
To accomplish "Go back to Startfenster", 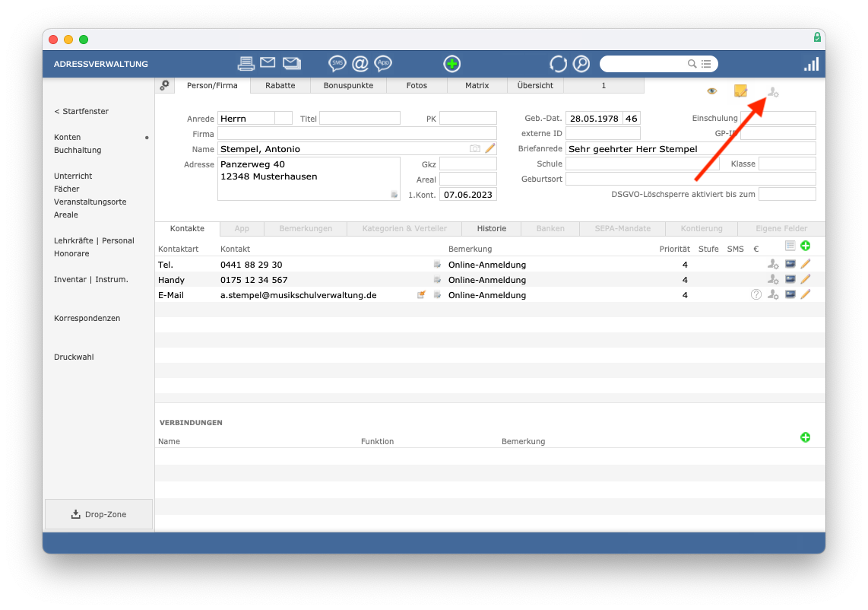I will (x=81, y=111).
